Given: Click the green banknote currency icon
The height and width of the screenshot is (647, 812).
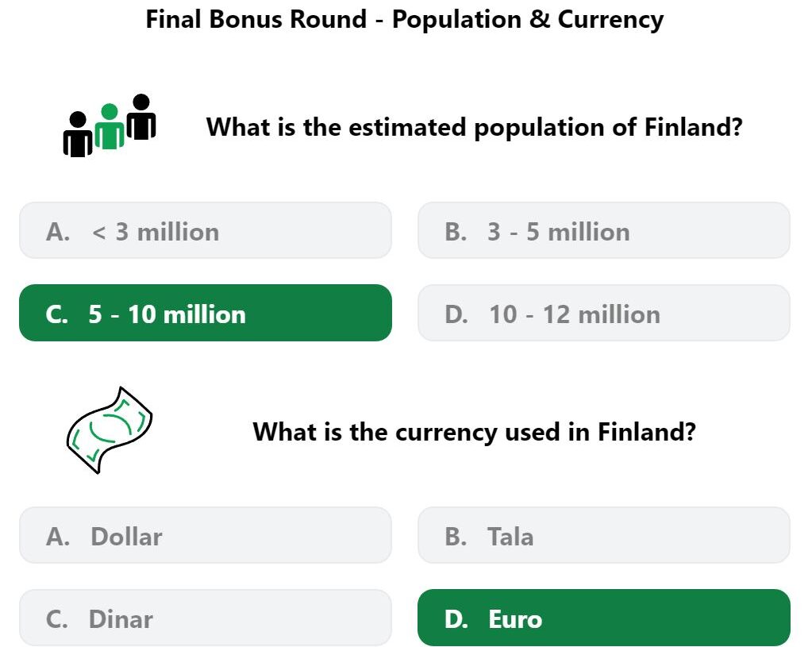Looking at the screenshot, I should (110, 430).
